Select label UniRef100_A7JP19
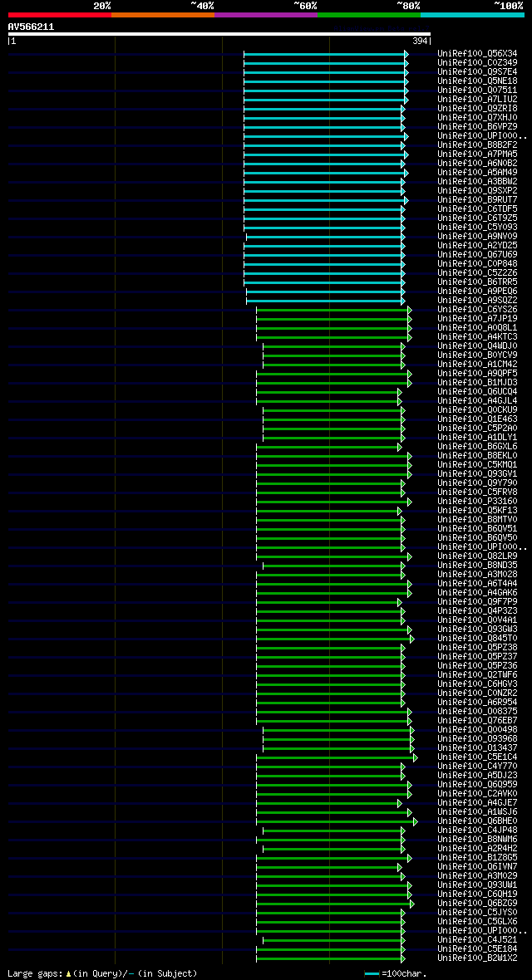 (477, 319)
